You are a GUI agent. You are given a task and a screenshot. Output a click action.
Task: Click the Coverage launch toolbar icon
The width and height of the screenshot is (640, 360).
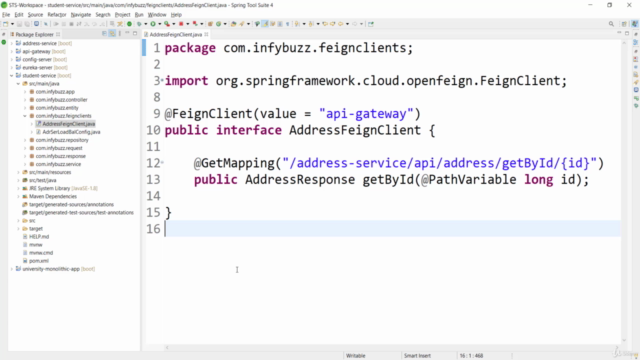[x=167, y=24]
